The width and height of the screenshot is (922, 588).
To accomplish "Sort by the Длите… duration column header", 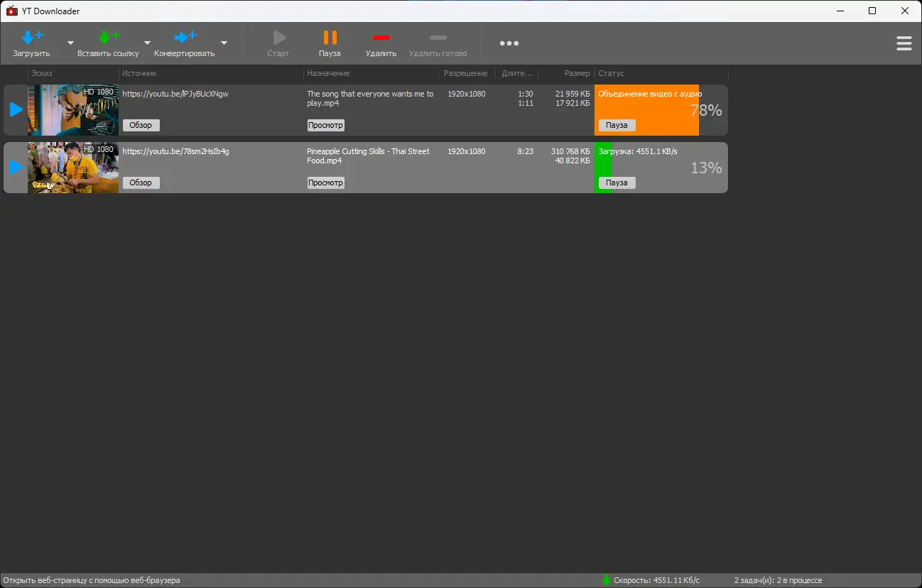I will (x=517, y=73).
